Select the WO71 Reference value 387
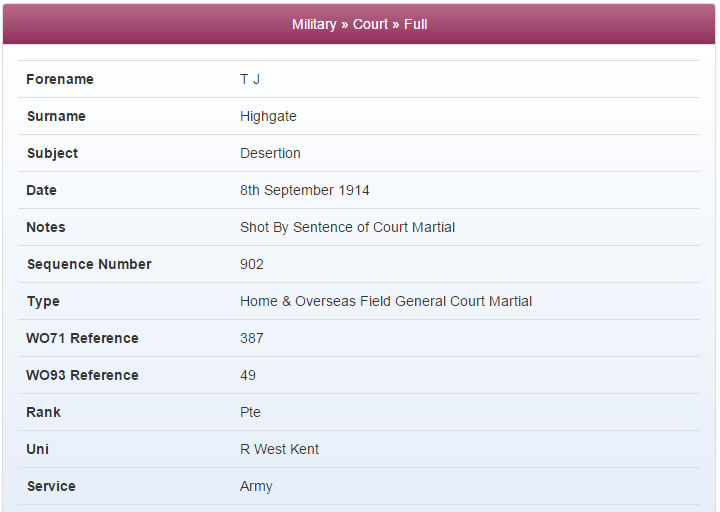The width and height of the screenshot is (720, 512). [x=252, y=338]
